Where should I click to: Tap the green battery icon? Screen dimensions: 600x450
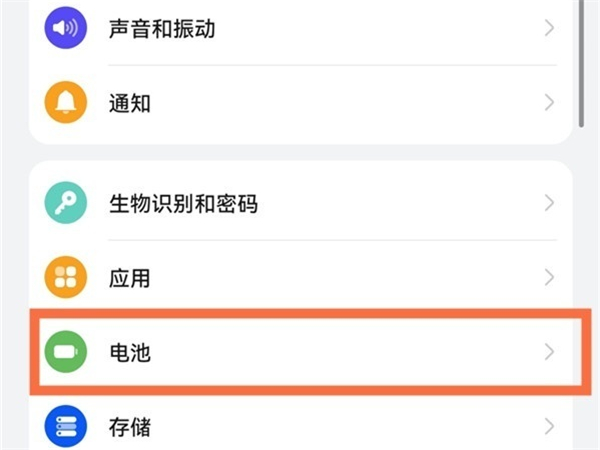(66, 353)
